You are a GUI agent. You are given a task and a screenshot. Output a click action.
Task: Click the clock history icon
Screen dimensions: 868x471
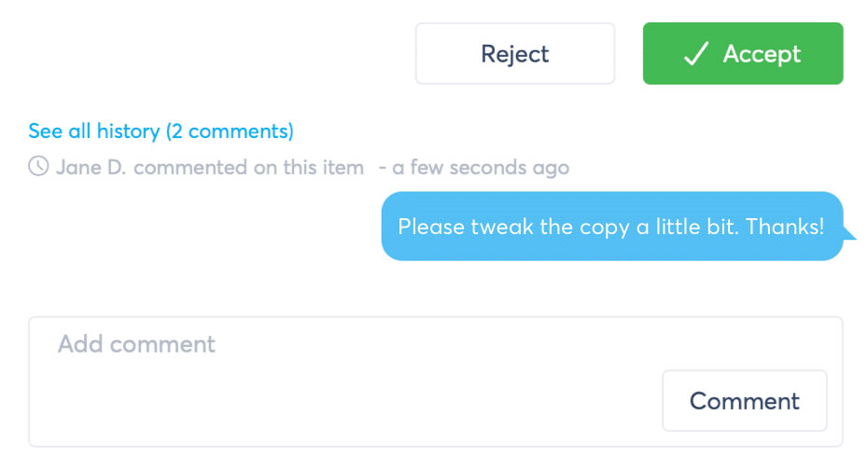click(38, 166)
